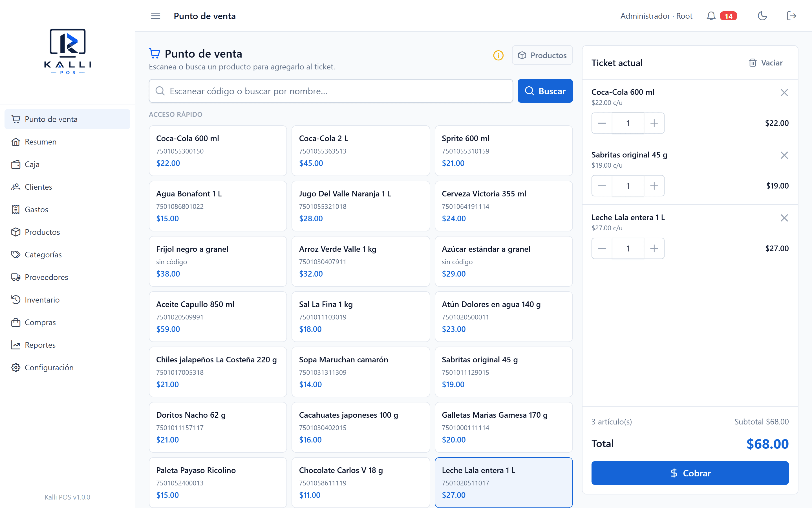This screenshot has width=812, height=508.
Task: Add Galletas Marías Gamesa 170 g card
Action: tap(504, 427)
